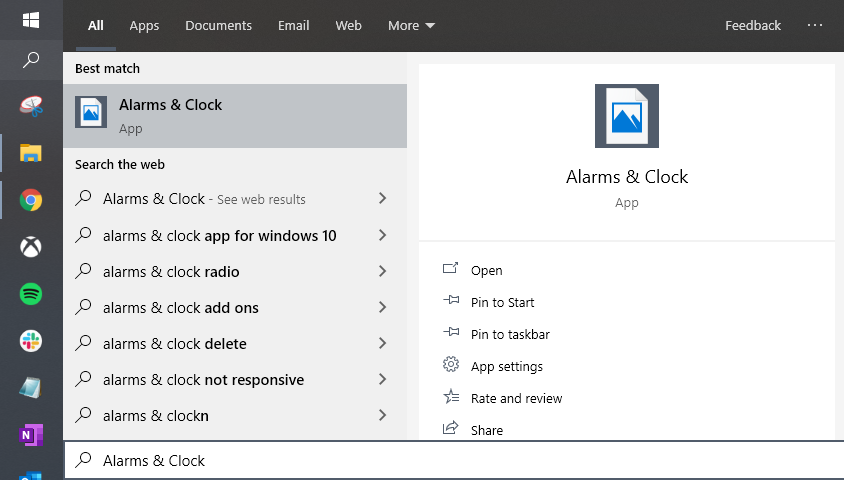The width and height of the screenshot is (844, 480).
Task: Click the Windows Start logo
Action: point(31,20)
